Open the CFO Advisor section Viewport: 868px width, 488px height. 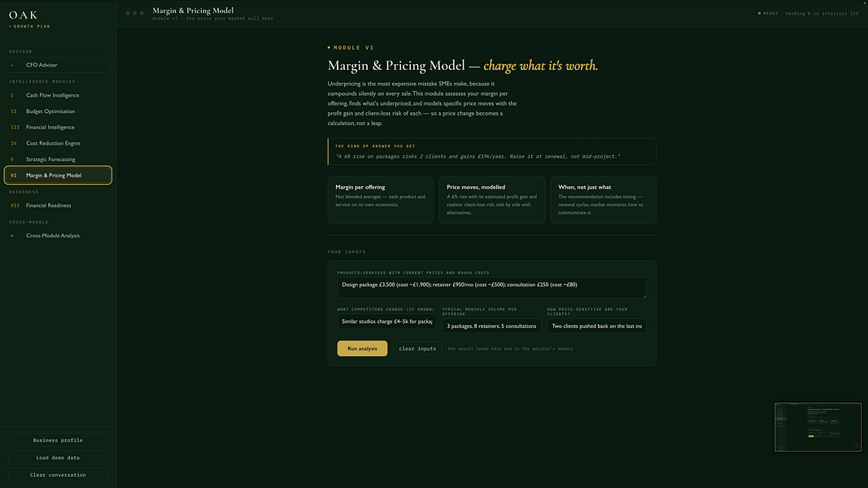coord(58,65)
